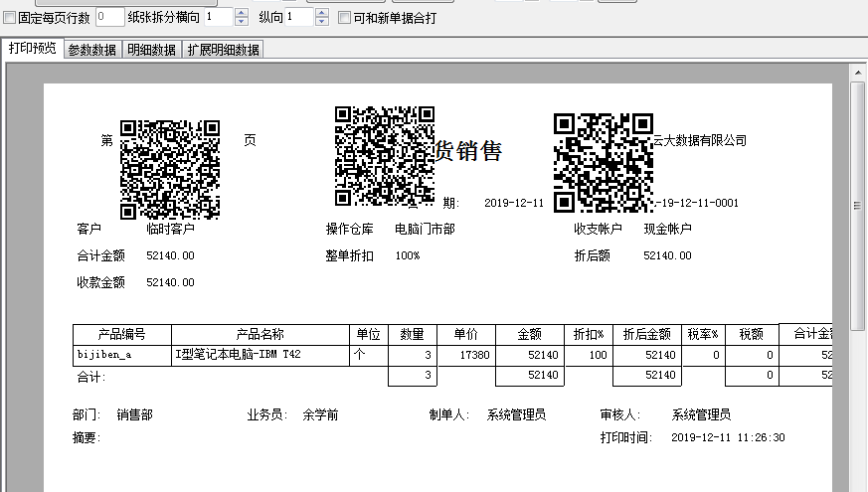Viewport: 868px width, 492px height.
Task: Click the center QR code over the title
Action: coord(384,155)
